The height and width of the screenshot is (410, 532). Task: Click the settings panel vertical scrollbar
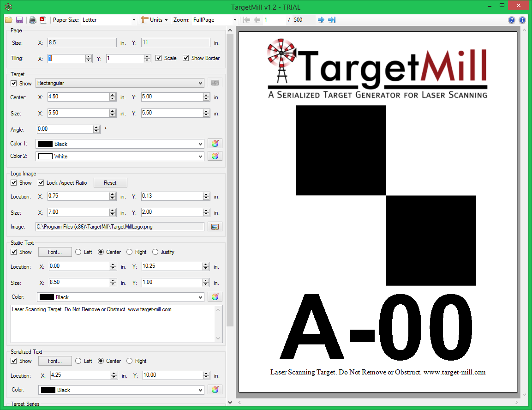[x=230, y=180]
